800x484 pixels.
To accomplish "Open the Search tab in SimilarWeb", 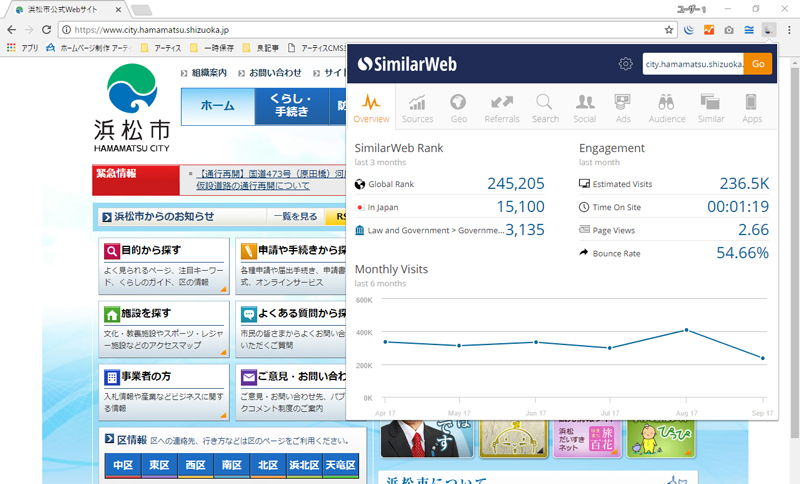I will coord(545,109).
